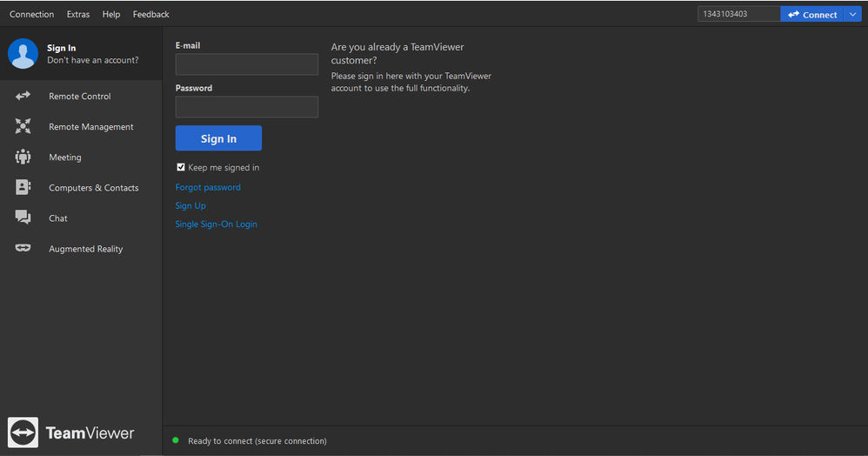The height and width of the screenshot is (456, 868).
Task: Uncheck Keep me signed in
Action: [x=180, y=167]
